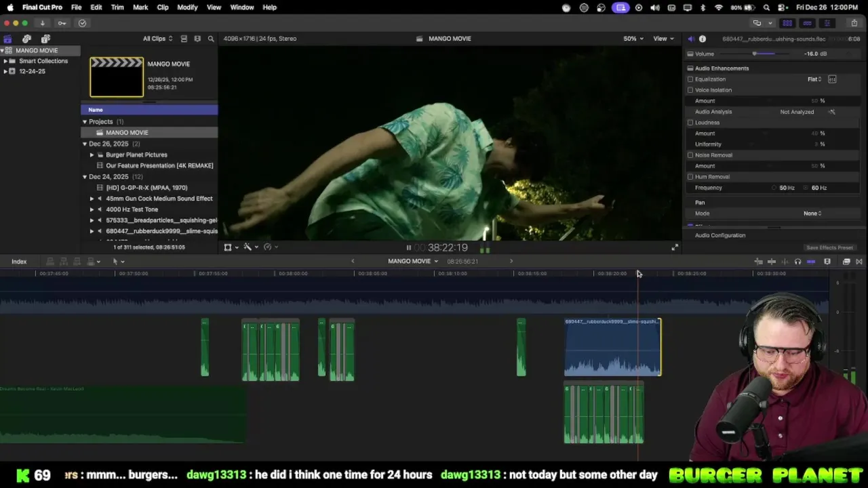Open the Transitions browser icon
Image resolution: width=868 pixels, height=488 pixels.
click(859, 262)
